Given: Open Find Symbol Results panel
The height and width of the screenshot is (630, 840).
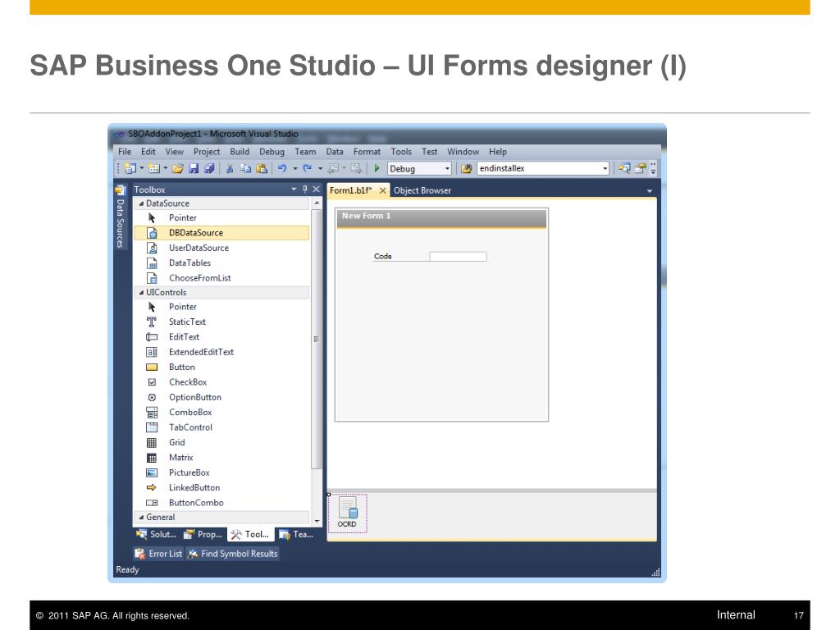Looking at the screenshot, I should click(233, 554).
